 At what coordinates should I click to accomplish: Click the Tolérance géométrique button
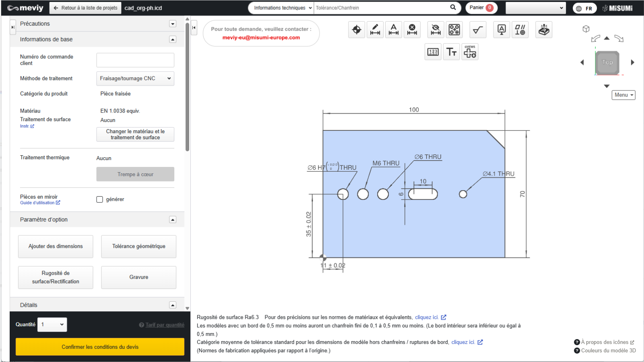pos(138,247)
